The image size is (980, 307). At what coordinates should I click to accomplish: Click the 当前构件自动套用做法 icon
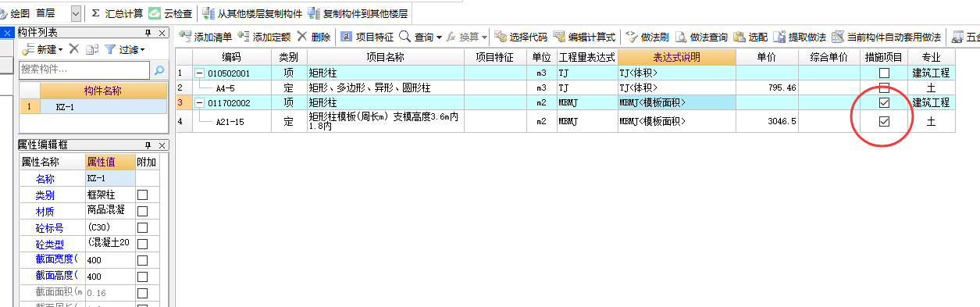pyautogui.click(x=838, y=36)
